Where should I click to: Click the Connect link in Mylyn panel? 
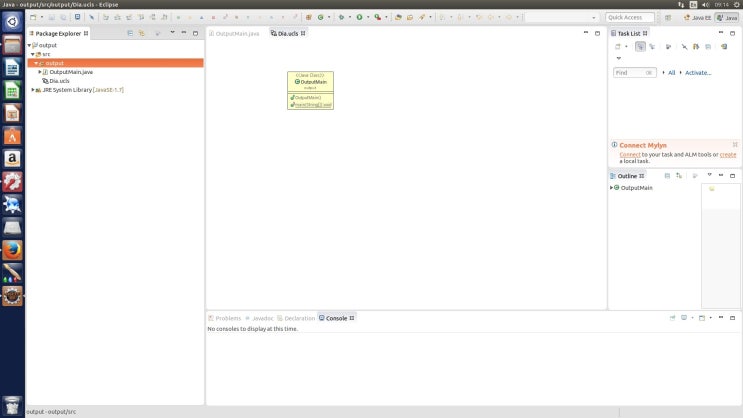(x=630, y=154)
